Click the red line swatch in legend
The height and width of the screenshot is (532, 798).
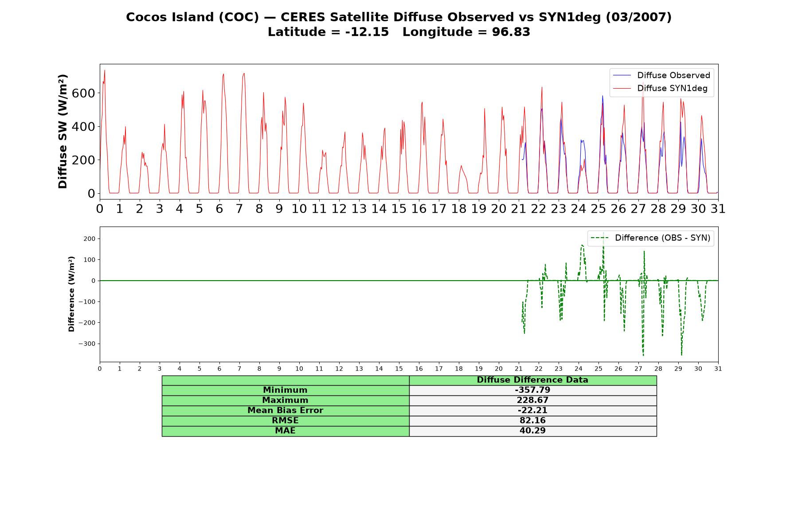coord(622,89)
